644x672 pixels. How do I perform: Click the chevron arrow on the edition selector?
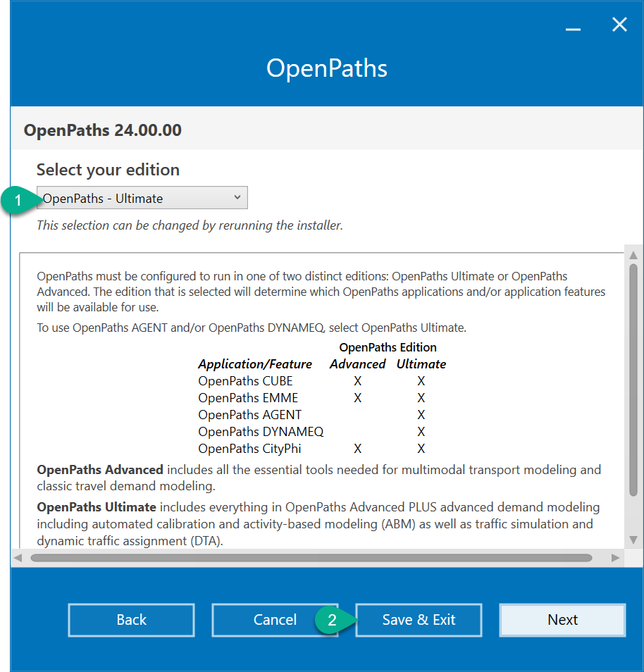point(237,197)
